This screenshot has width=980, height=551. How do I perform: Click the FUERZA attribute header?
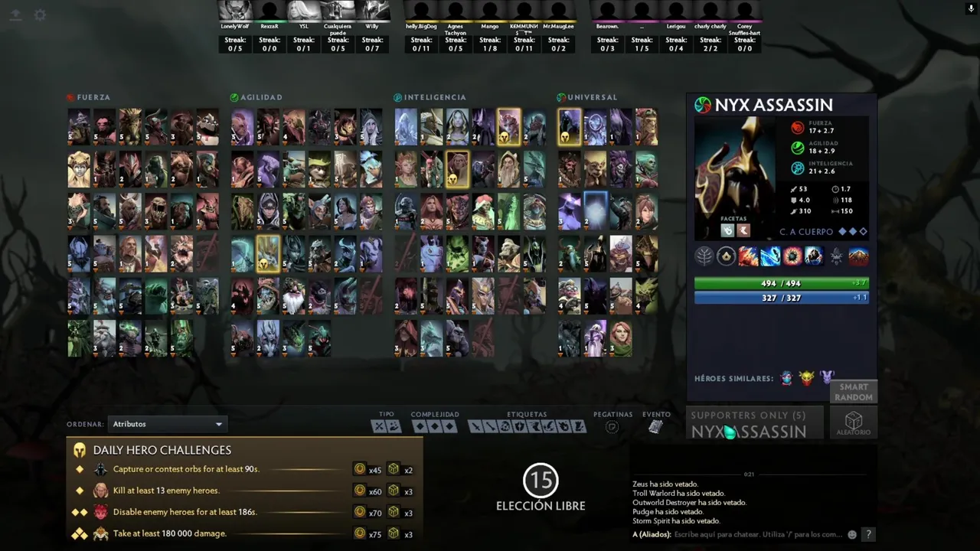pos(89,97)
